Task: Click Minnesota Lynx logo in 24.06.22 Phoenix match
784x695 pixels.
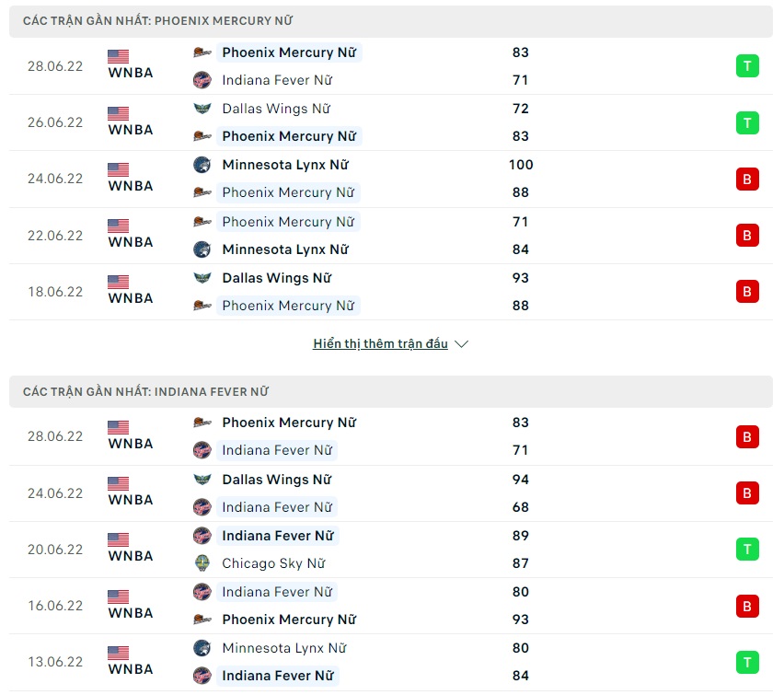Action: point(202,165)
